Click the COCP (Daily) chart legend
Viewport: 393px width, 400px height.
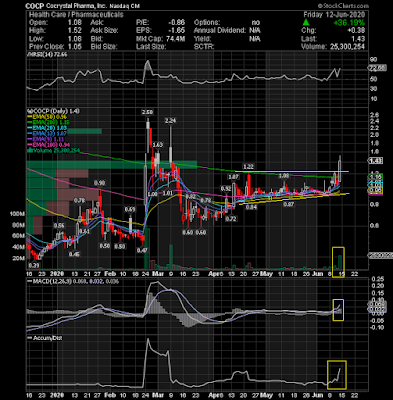(x=54, y=111)
